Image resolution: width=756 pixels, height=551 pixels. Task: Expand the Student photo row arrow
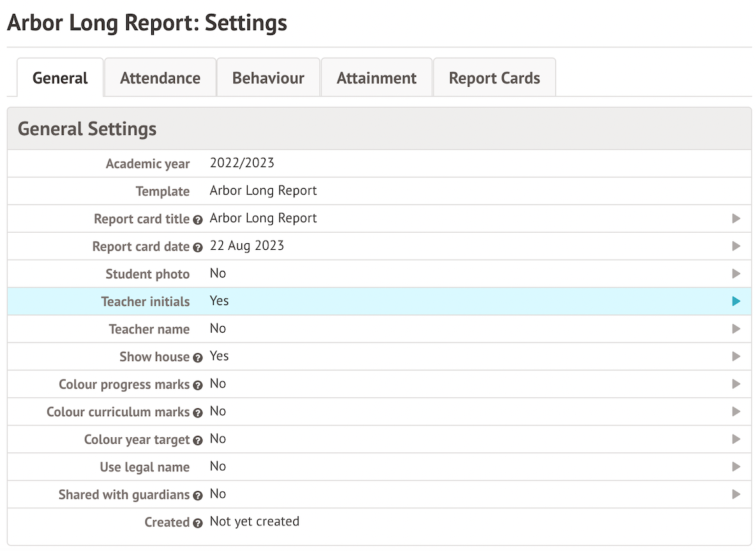pos(736,274)
